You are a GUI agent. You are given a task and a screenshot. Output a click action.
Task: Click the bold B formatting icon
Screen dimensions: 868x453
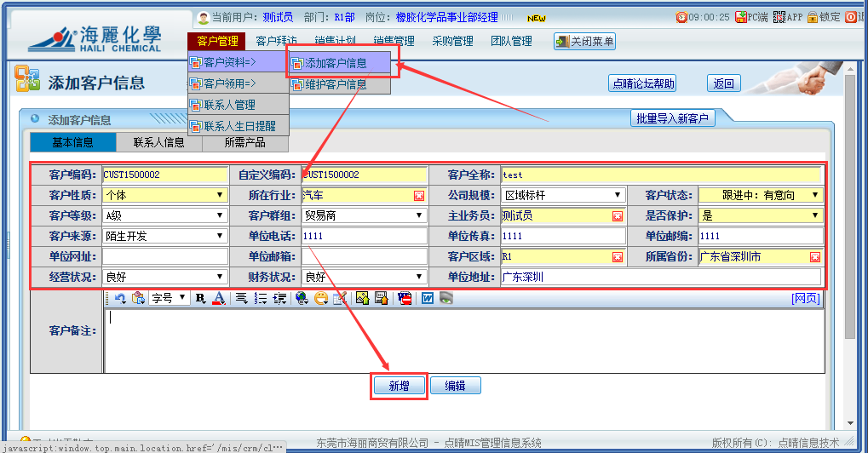(201, 298)
